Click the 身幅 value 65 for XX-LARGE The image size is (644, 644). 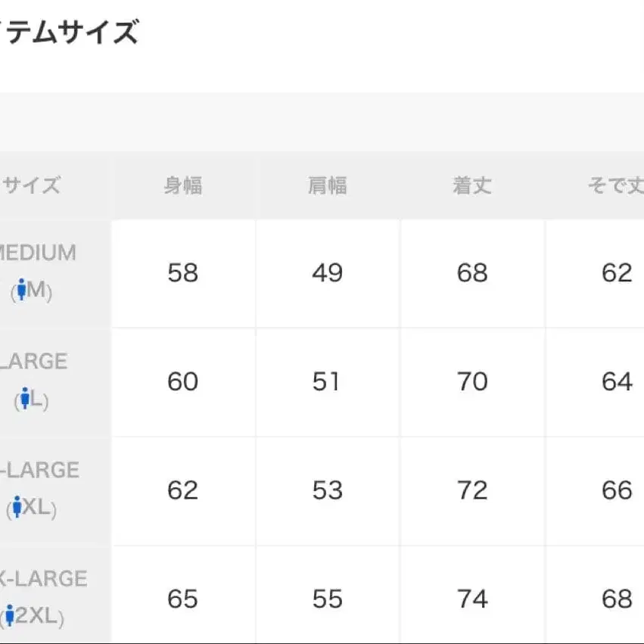click(x=183, y=599)
